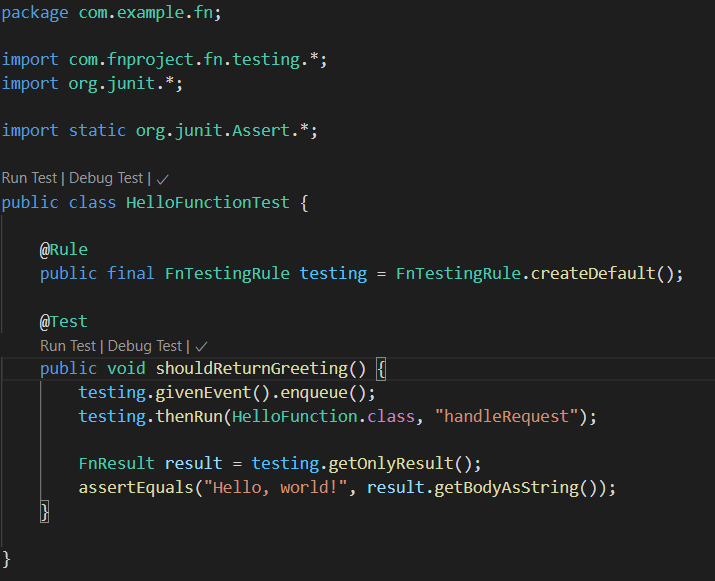
Task: Click the passed checkmark above shouldReturnGreeting method
Action: pos(202,346)
